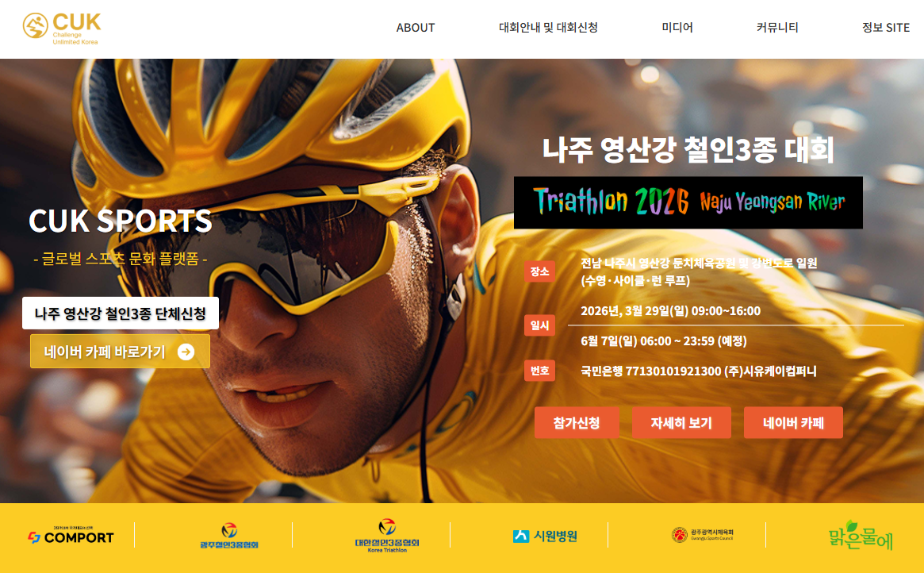Click the 장소 label badge
This screenshot has width=924, height=573.
coord(539,271)
